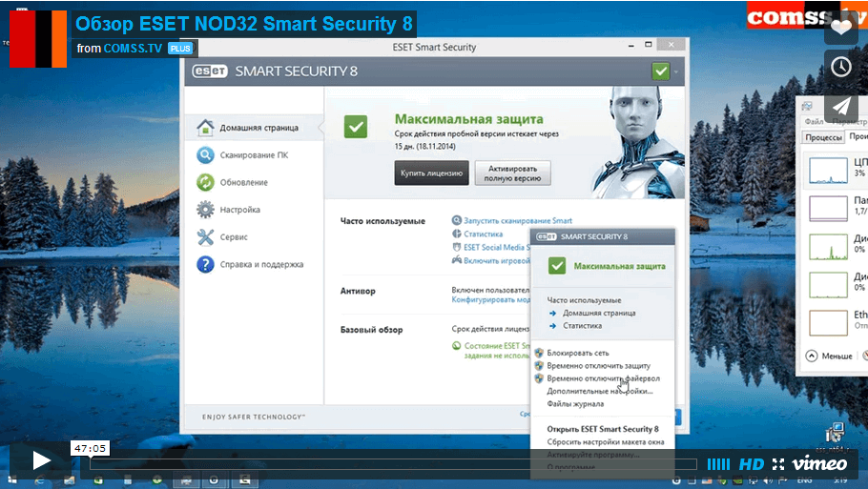868x489 pixels.
Task: Open the protection status dropdown in ESET header
Action: click(x=676, y=71)
